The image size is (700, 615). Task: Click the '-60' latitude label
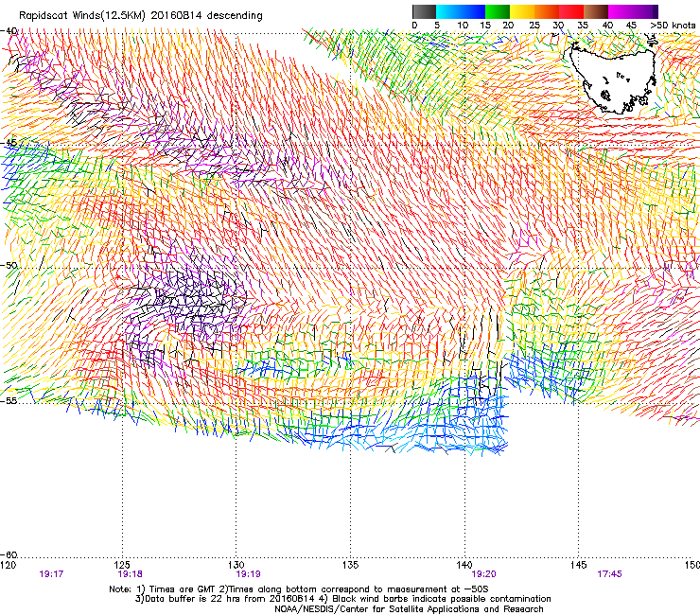tap(9, 554)
